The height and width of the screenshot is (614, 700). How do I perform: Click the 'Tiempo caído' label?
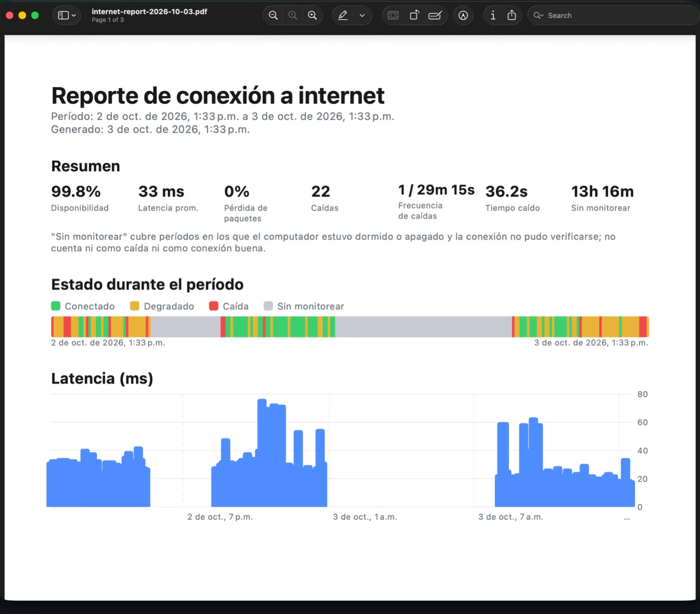click(x=512, y=208)
